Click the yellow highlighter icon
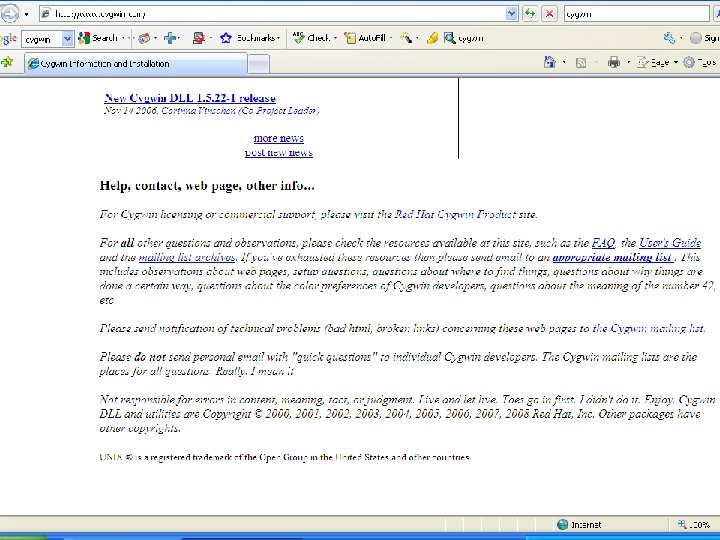Screen dimensions: 720x540 (x=432, y=38)
